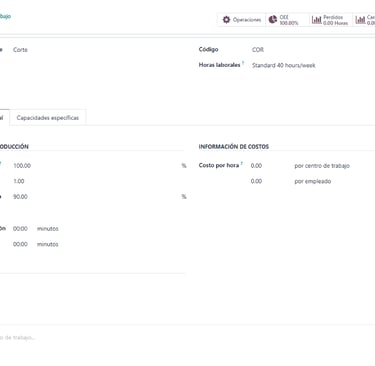Click the 1.00 capacity field

(98, 181)
